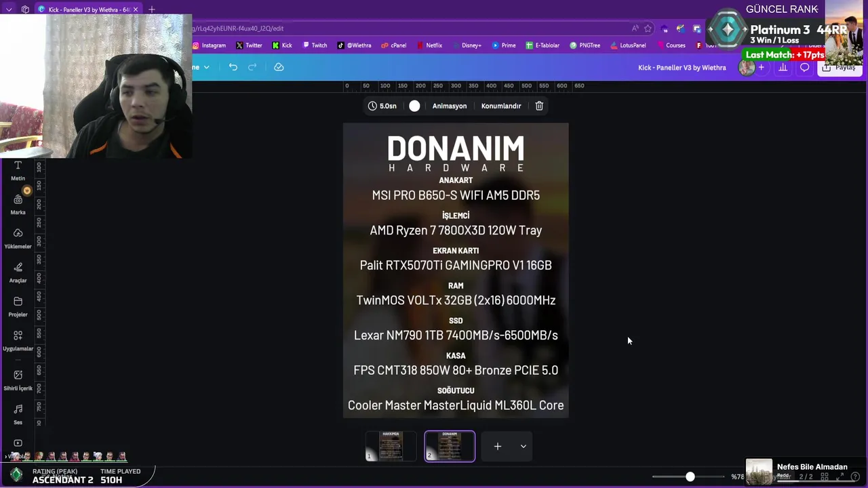This screenshot has height=488, width=868.
Task: Open the white background color swatch
Action: tap(414, 106)
